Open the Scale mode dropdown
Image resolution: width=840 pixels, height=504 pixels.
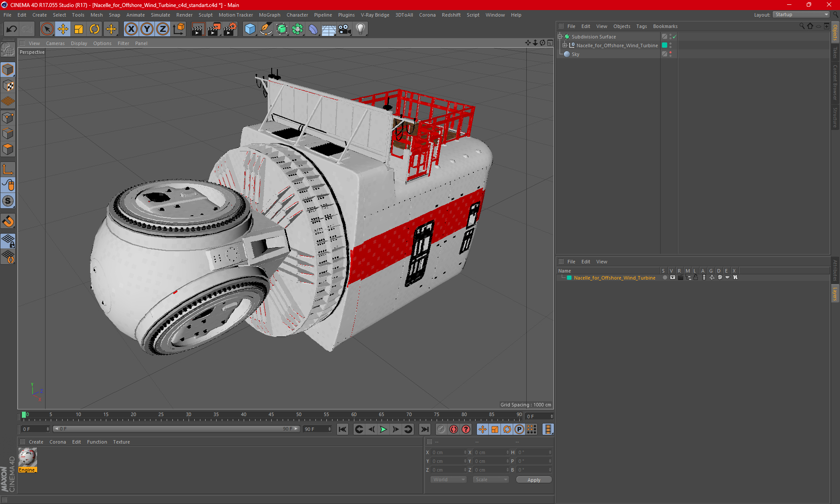491,479
